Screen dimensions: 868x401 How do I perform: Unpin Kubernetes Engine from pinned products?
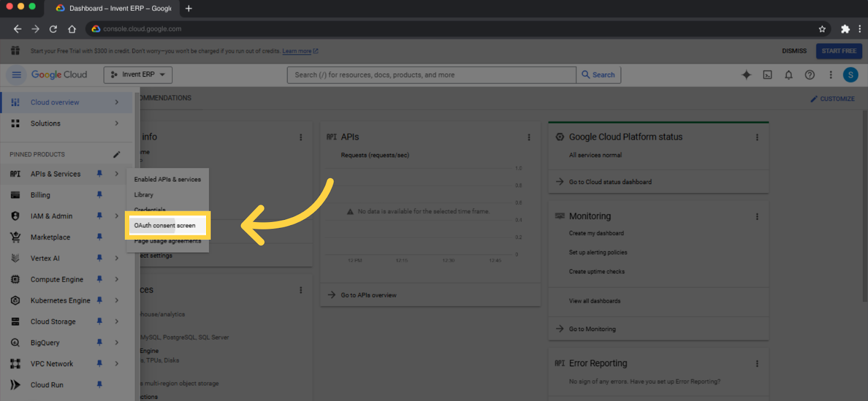pyautogui.click(x=99, y=300)
